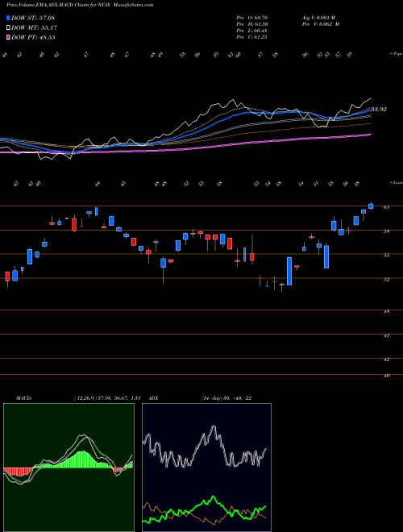The height and width of the screenshot is (532, 403).
Task: Click the 42 price axis label
Action: coord(386,360)
